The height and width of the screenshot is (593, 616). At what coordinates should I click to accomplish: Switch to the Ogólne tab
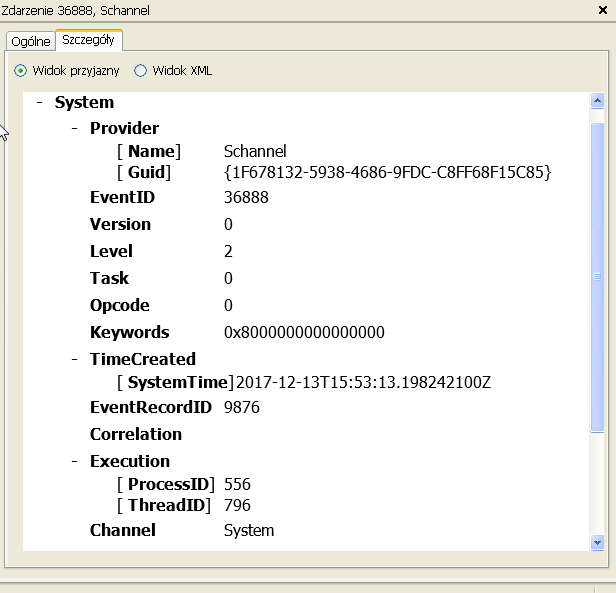pyautogui.click(x=31, y=41)
